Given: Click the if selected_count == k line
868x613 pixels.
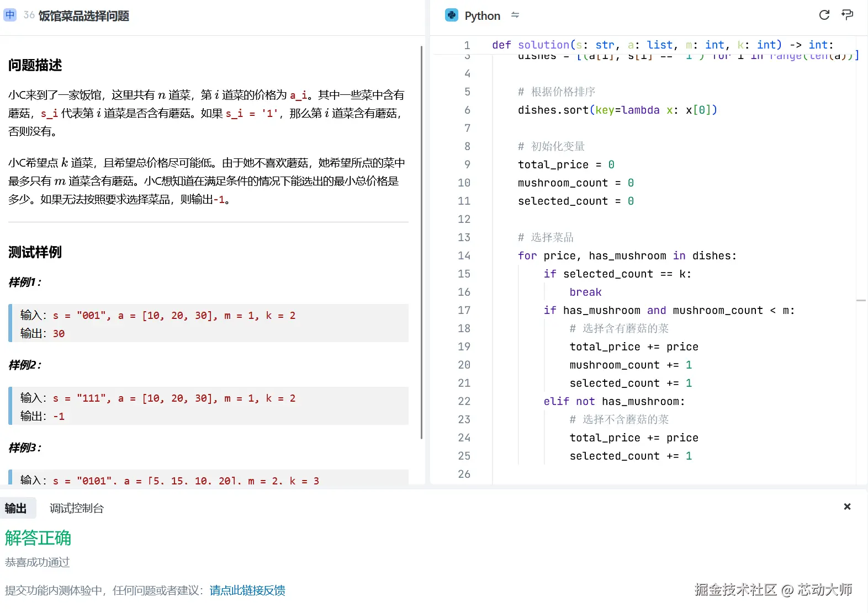Looking at the screenshot, I should tap(617, 274).
